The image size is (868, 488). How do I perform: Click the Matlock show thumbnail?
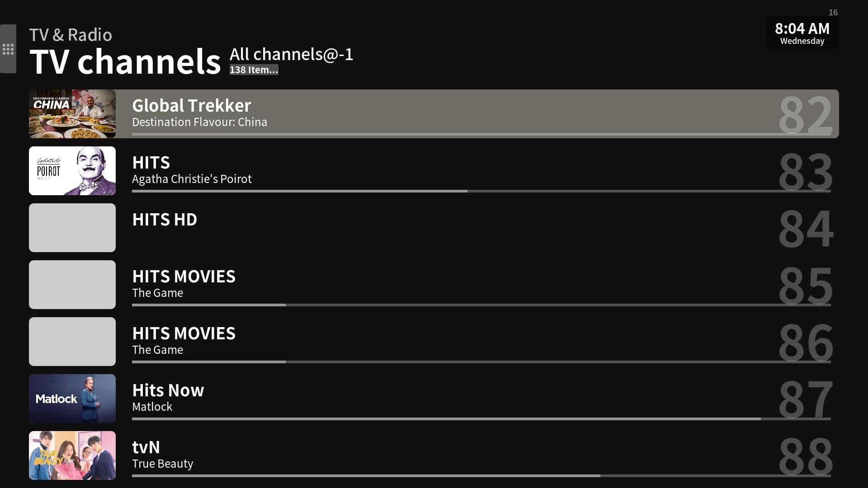coord(72,399)
